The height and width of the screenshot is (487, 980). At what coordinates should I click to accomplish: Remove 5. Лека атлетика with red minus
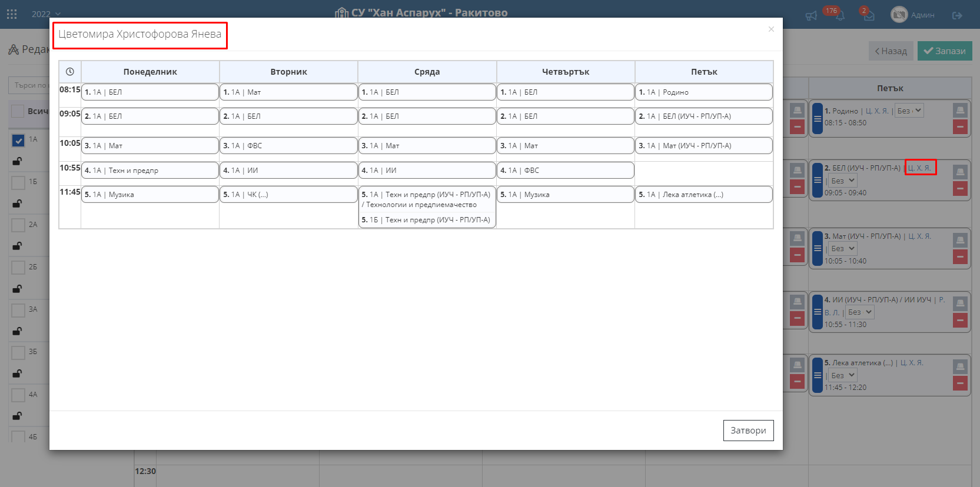click(x=960, y=383)
